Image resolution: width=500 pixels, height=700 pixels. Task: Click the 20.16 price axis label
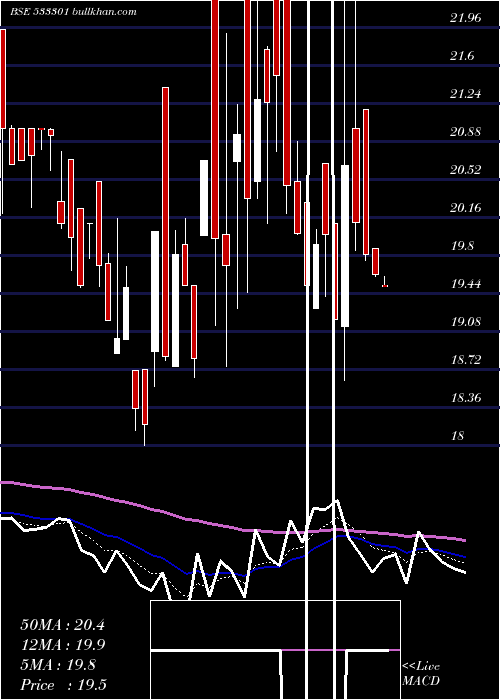466,208
